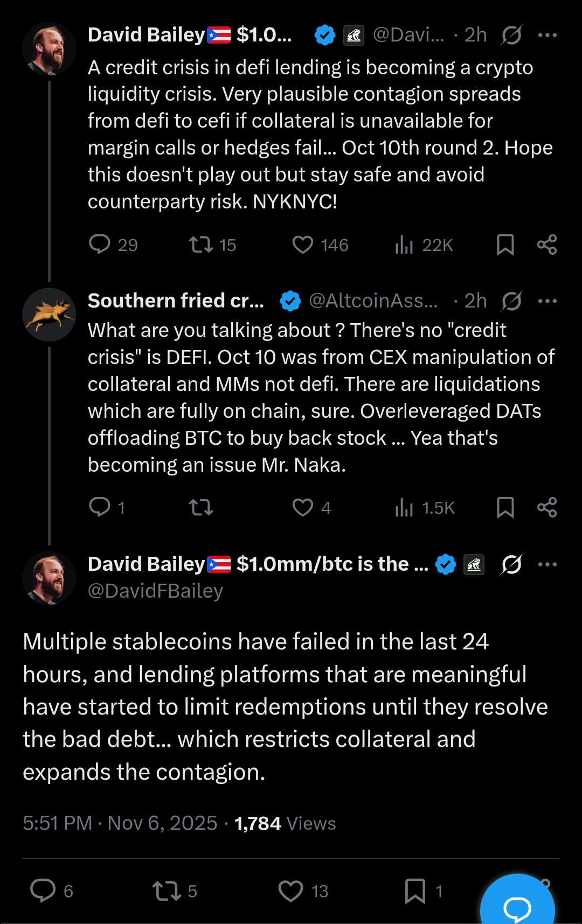
Task: Open Southern fried's profile avatar
Action: [x=49, y=314]
